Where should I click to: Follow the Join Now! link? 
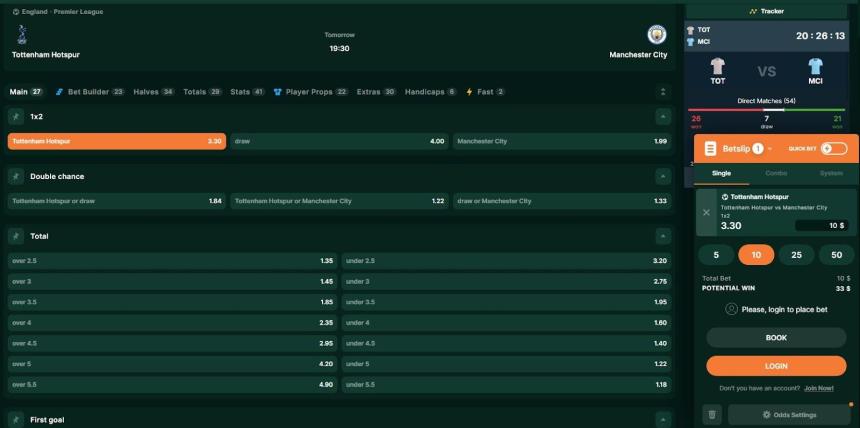(x=818, y=388)
